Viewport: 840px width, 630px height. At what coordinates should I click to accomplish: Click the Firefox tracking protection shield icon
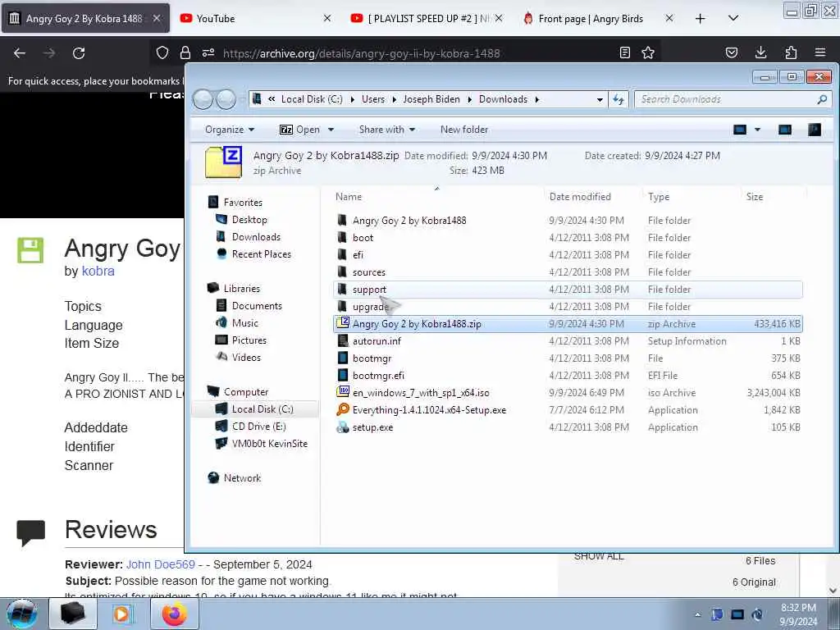162,52
